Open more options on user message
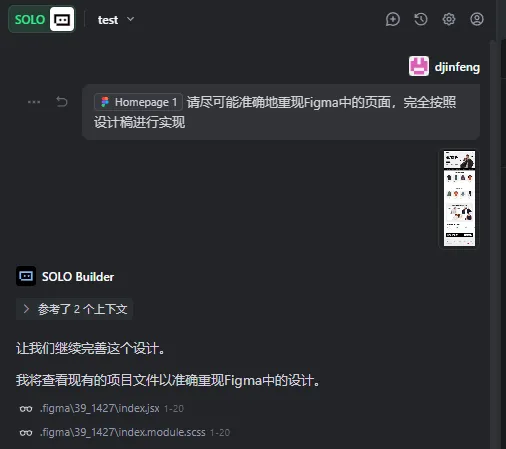 (34, 102)
